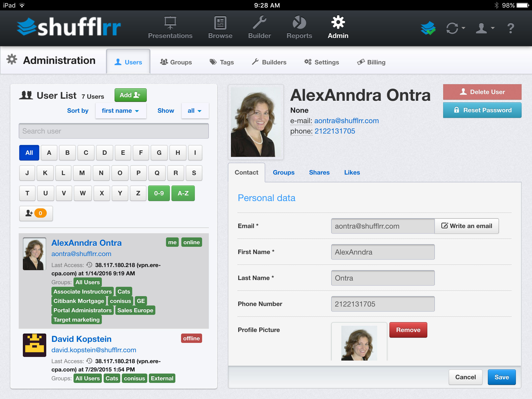532x399 pixels.
Task: Filter users by letter D
Action: (x=104, y=153)
